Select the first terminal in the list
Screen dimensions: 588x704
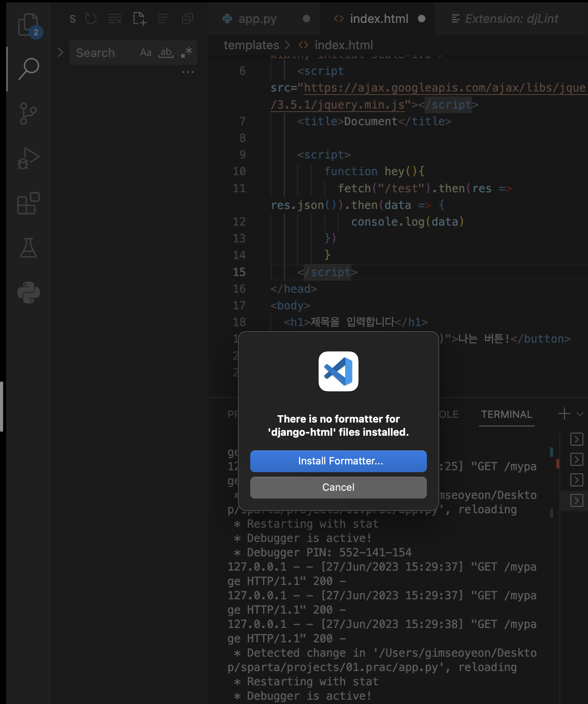click(577, 439)
